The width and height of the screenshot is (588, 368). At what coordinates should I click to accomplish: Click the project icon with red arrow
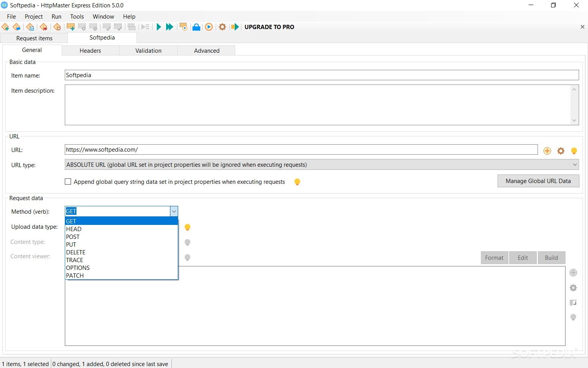pos(44,27)
